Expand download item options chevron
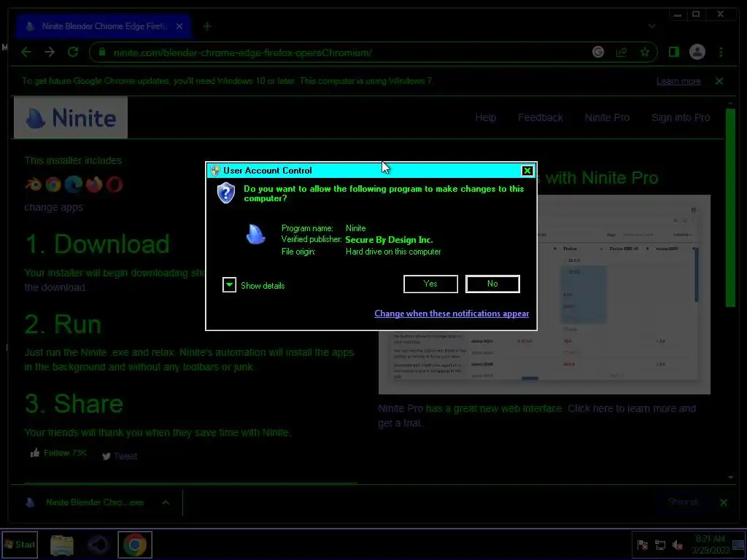 click(x=166, y=502)
